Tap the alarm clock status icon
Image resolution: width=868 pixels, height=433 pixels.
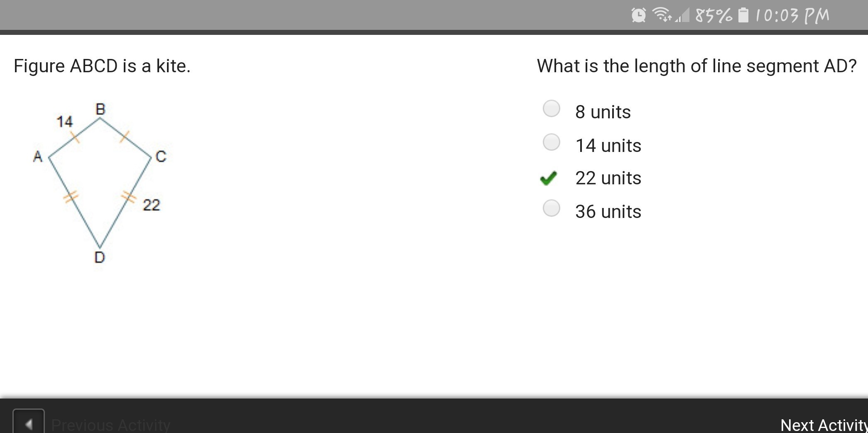[638, 15]
